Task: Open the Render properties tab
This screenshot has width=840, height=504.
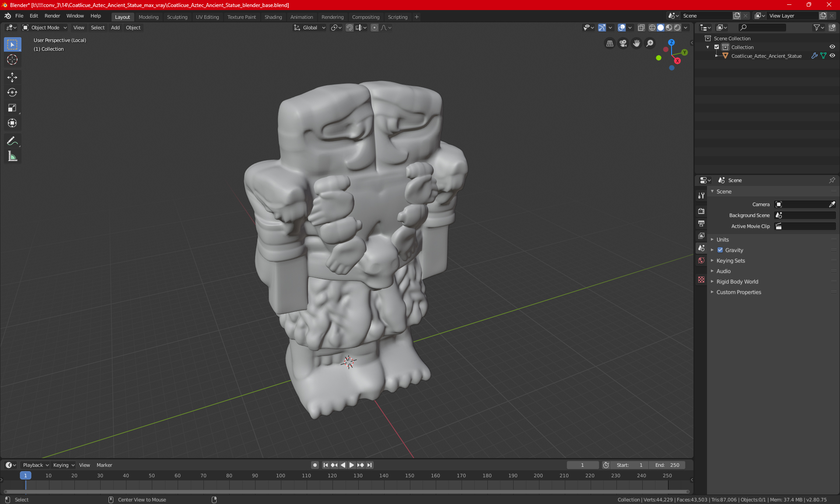Action: 701,211
